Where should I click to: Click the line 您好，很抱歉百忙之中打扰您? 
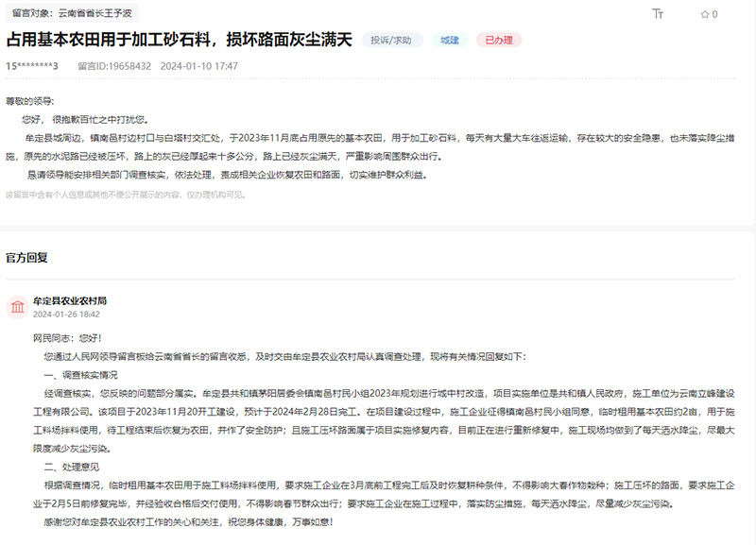[x=86, y=120]
